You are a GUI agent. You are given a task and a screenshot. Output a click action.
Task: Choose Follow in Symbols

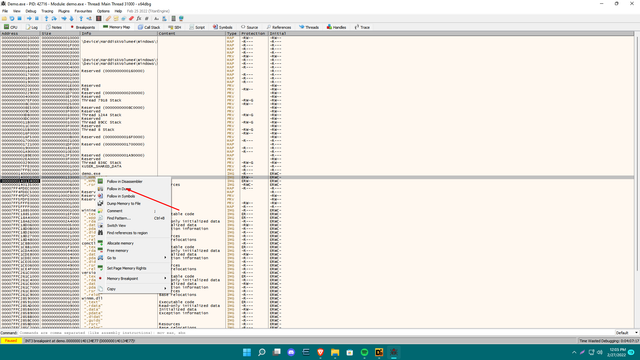tap(121, 196)
